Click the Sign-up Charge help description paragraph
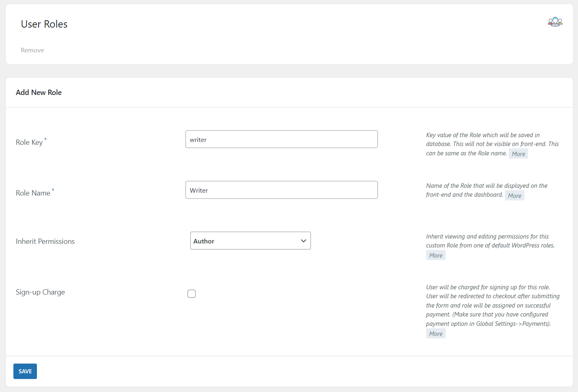 tap(491, 305)
